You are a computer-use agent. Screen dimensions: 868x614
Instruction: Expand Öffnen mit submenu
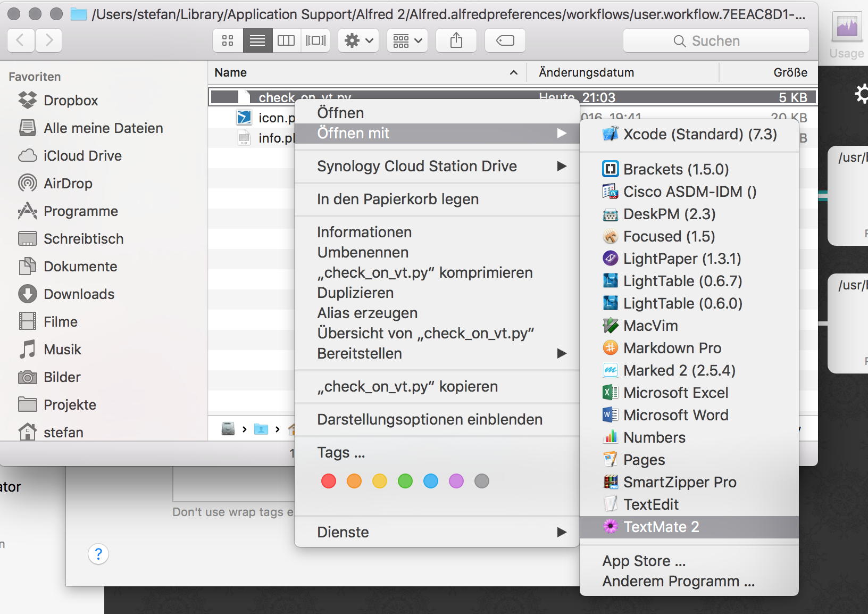pyautogui.click(x=437, y=133)
